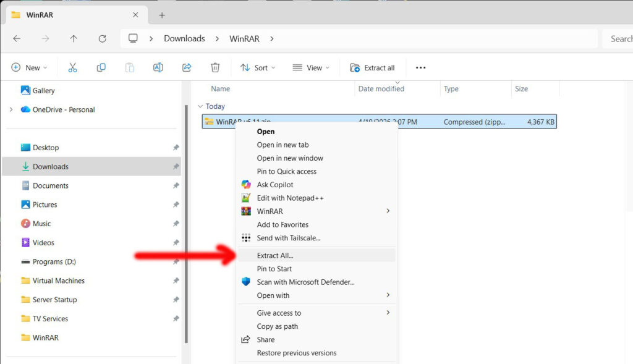Viewport: 633px width, 364px height.
Task: Click the Share icon in toolbar
Action: click(187, 67)
